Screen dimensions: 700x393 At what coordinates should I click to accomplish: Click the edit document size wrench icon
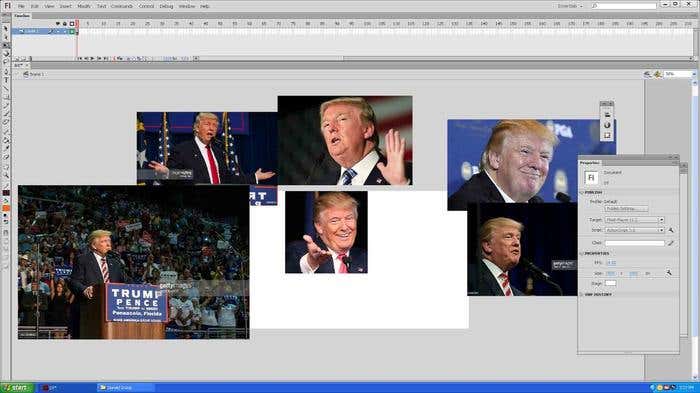click(669, 273)
